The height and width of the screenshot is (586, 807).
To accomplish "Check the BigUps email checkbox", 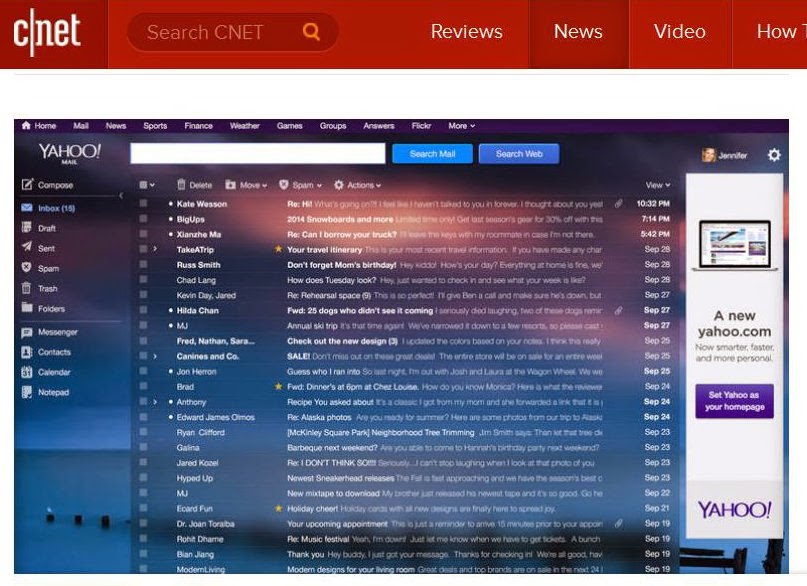I will tap(144, 219).
